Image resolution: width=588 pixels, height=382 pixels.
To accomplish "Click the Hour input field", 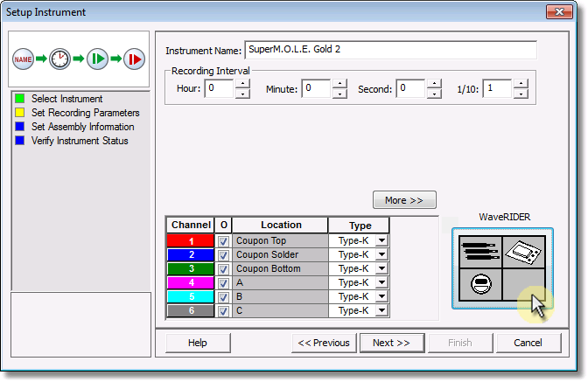I will [220, 88].
